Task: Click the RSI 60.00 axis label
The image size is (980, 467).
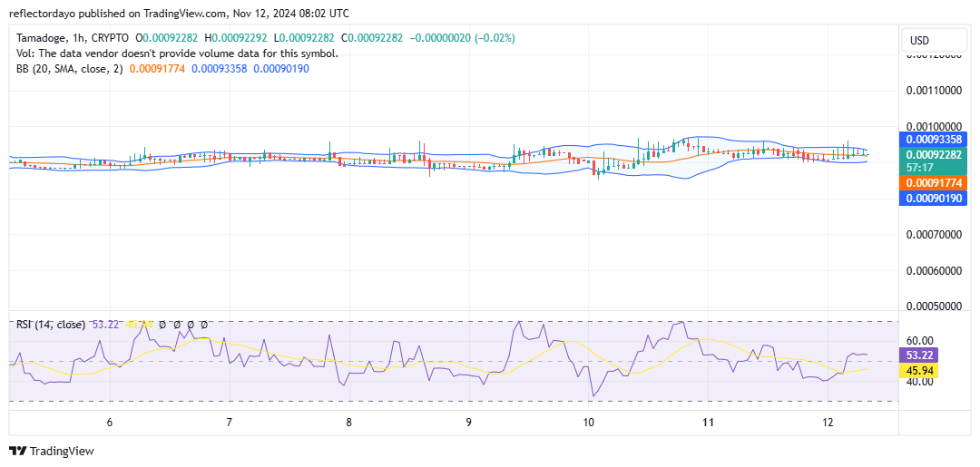Action: [919, 341]
